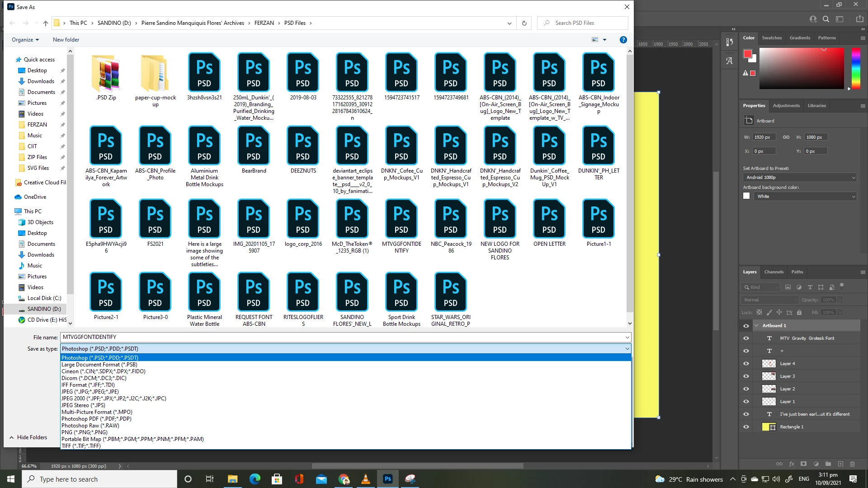Click the lock all layer icon
868x488 pixels.
[x=799, y=312]
